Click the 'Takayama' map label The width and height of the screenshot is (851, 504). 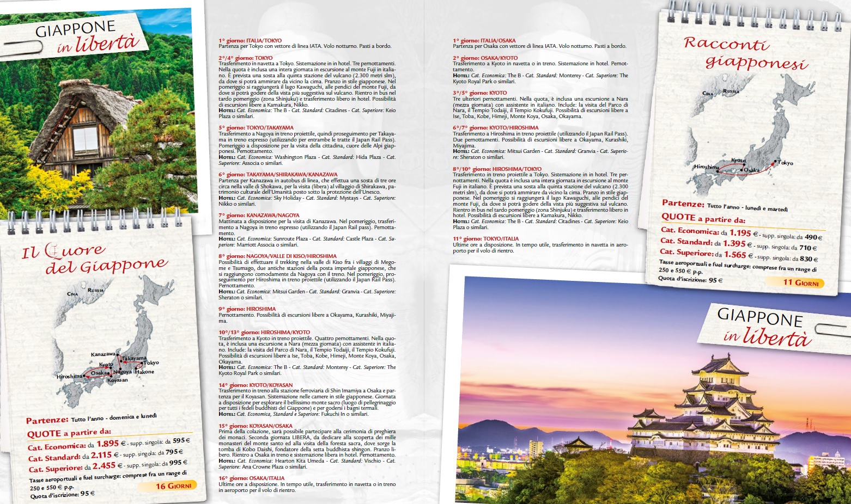pos(134,359)
